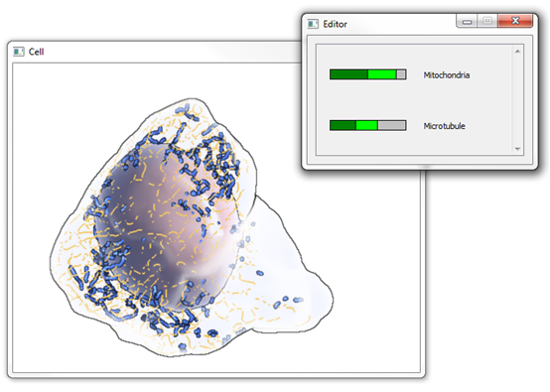Select the Mitochondria label
This screenshot has height=392, width=550.
(x=446, y=75)
